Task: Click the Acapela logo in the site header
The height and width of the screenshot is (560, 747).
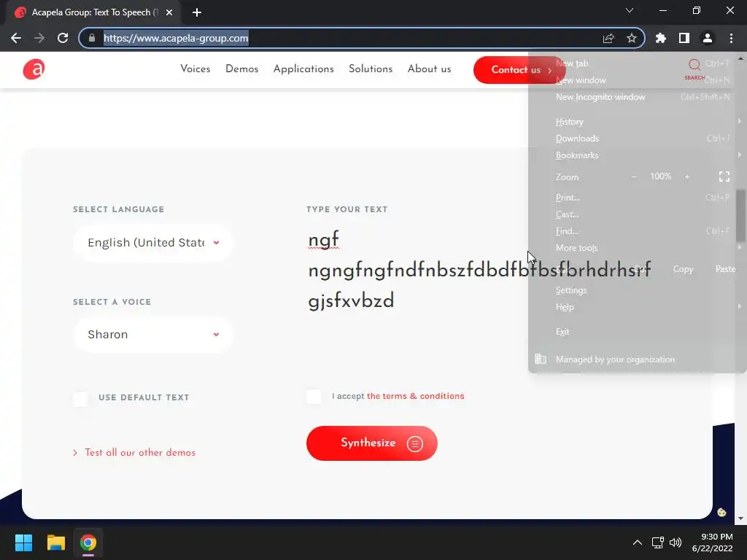Action: point(34,69)
